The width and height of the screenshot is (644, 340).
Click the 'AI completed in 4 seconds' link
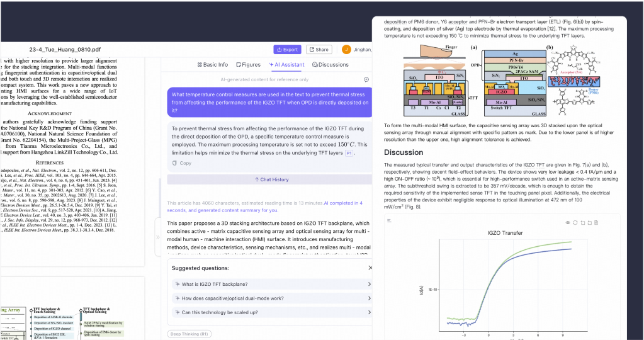[343, 203]
